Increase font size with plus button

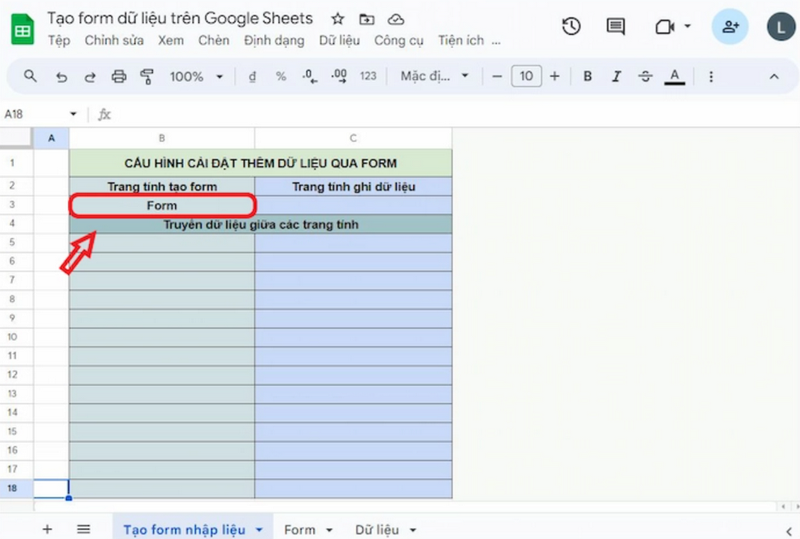coord(555,77)
